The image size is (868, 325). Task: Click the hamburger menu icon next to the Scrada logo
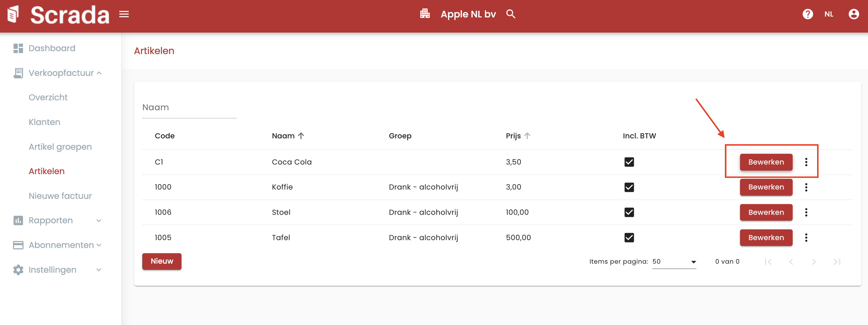tap(124, 14)
